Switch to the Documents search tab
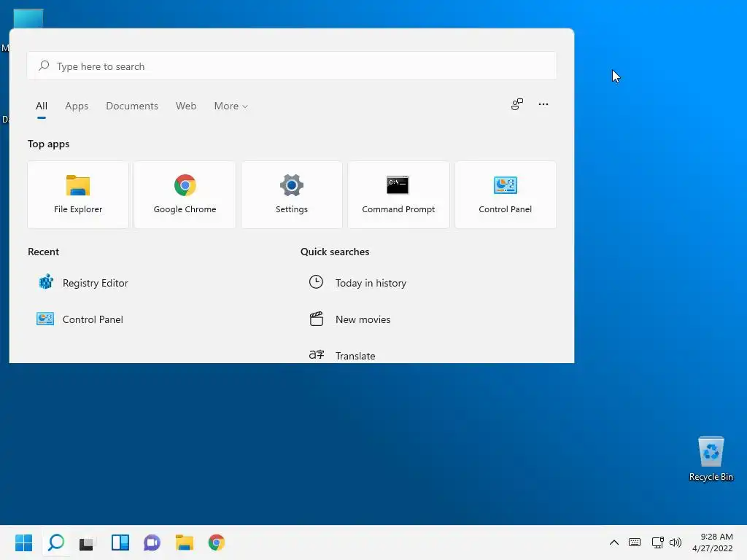Viewport: 747px width, 560px height. click(x=132, y=106)
